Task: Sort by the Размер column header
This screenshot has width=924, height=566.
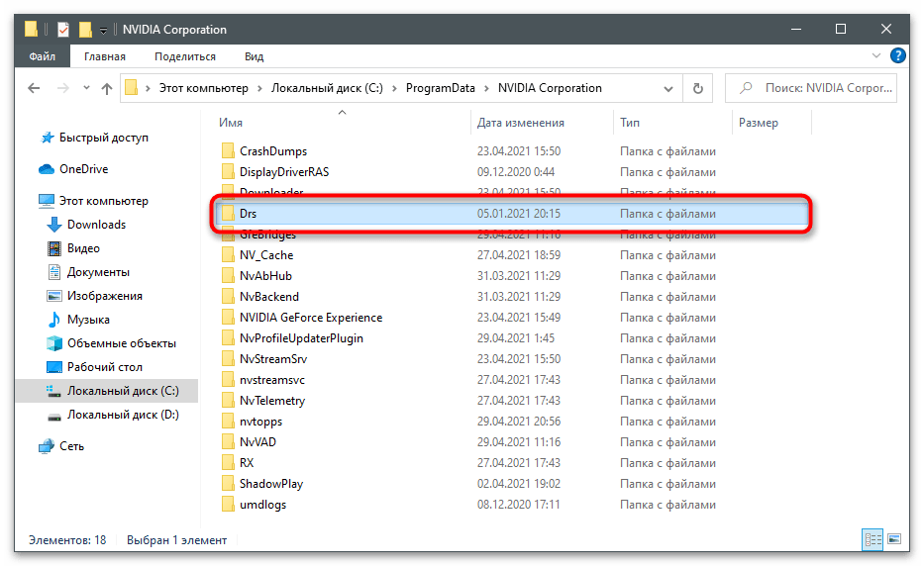Action: tap(758, 123)
